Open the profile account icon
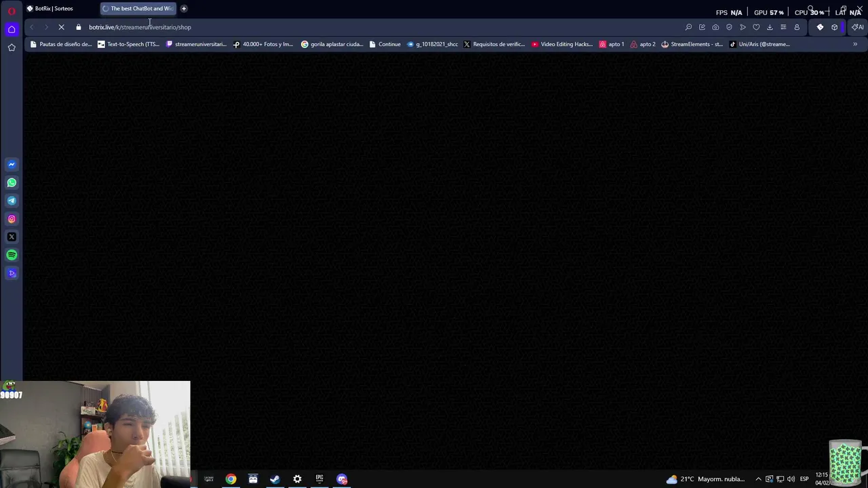 coord(797,27)
